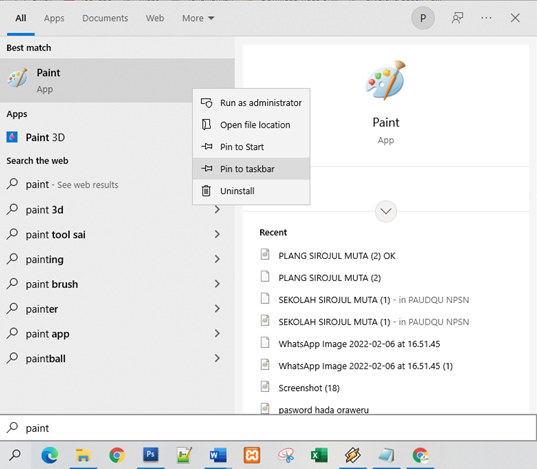The image size is (537, 469).
Task: Open the P user account avatar
Action: [423, 18]
